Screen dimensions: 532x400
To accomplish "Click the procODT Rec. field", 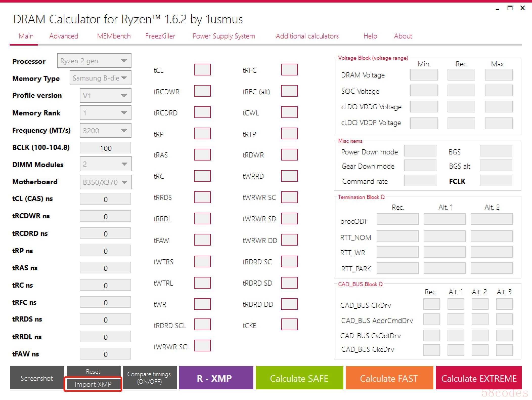I will [397, 219].
